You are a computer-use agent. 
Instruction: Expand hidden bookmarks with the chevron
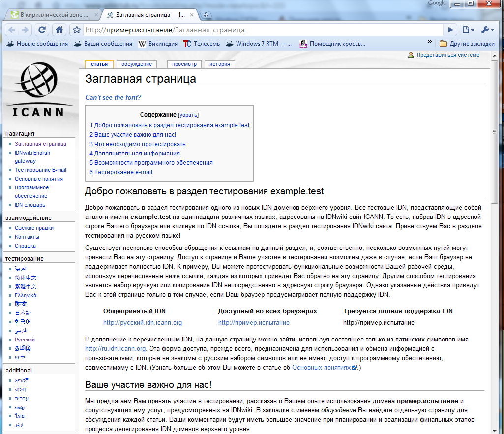coord(429,42)
